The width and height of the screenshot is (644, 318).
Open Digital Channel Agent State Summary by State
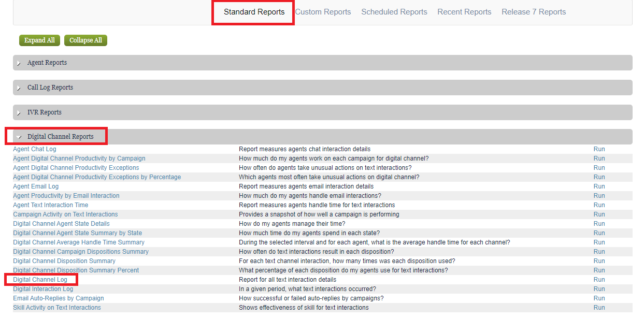tap(77, 233)
